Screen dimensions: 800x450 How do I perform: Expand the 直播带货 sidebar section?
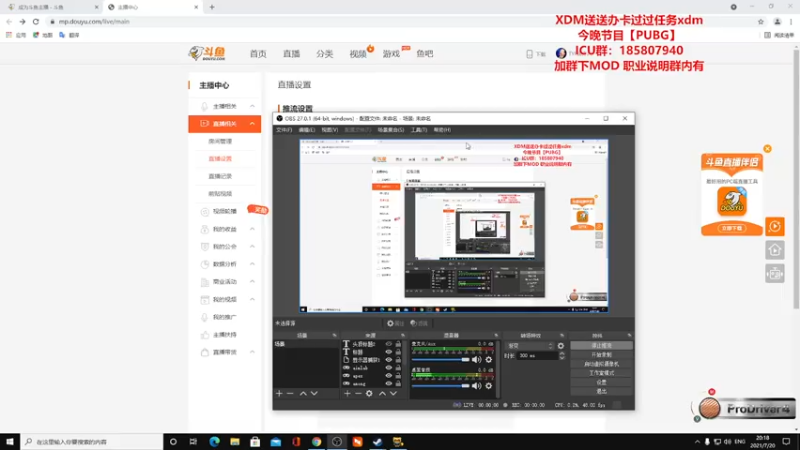coord(252,352)
